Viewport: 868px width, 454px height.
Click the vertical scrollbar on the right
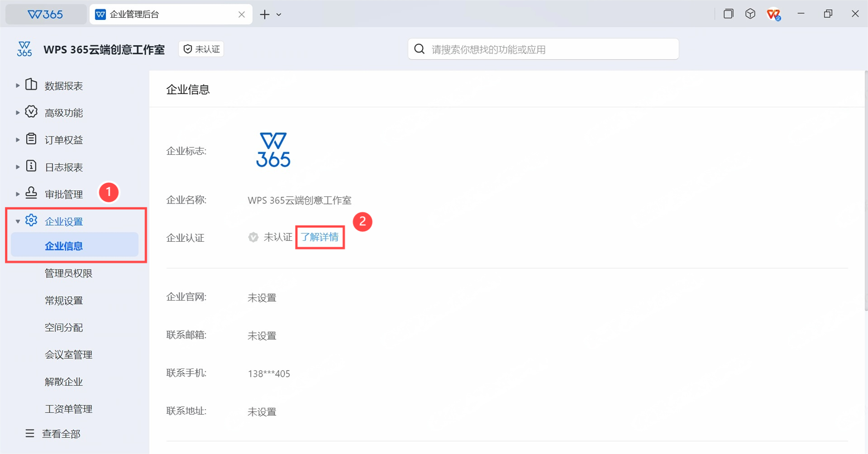866,190
